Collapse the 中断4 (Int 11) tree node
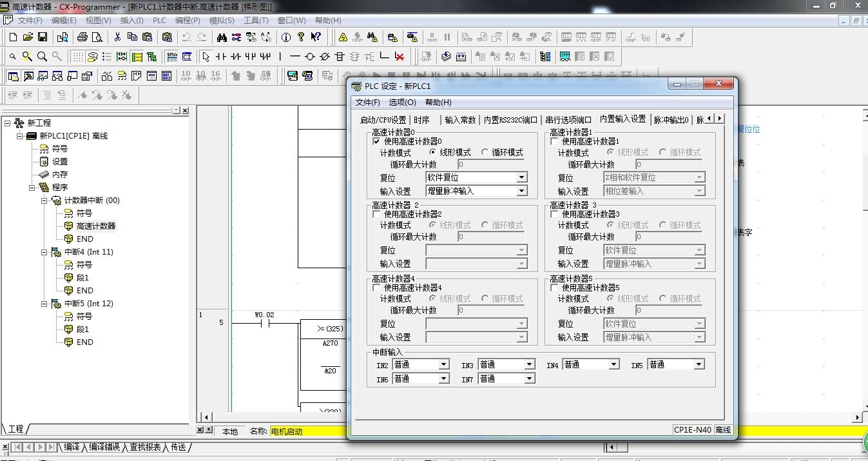 click(45, 252)
